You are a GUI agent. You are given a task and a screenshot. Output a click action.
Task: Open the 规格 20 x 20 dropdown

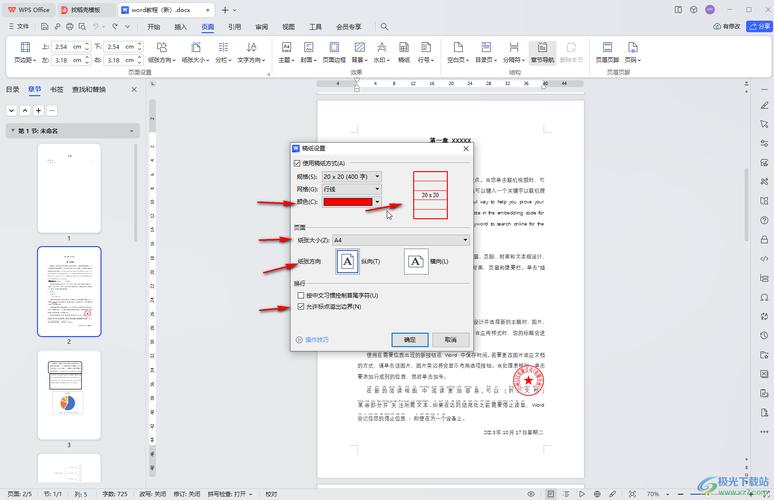coord(376,176)
